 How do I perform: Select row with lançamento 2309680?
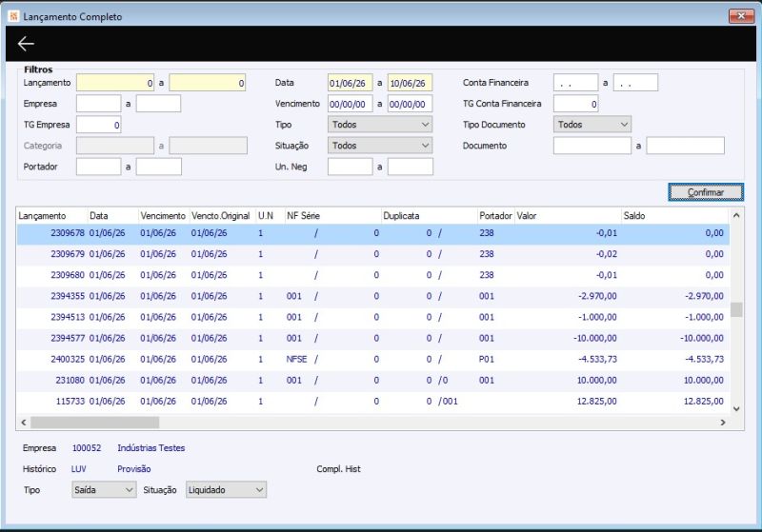[x=372, y=275]
